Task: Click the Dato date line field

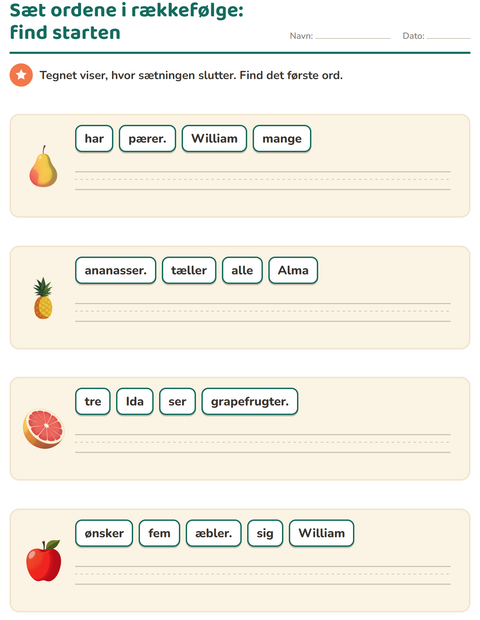Action: [449, 36]
